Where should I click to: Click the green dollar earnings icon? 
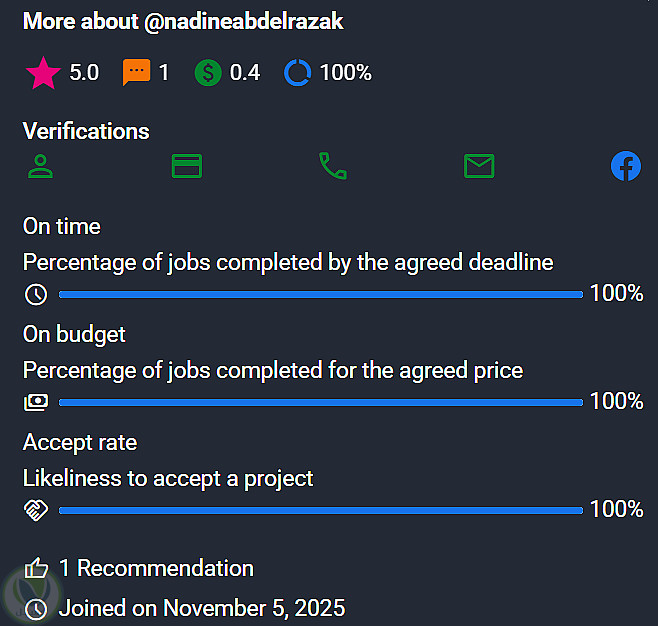(207, 73)
